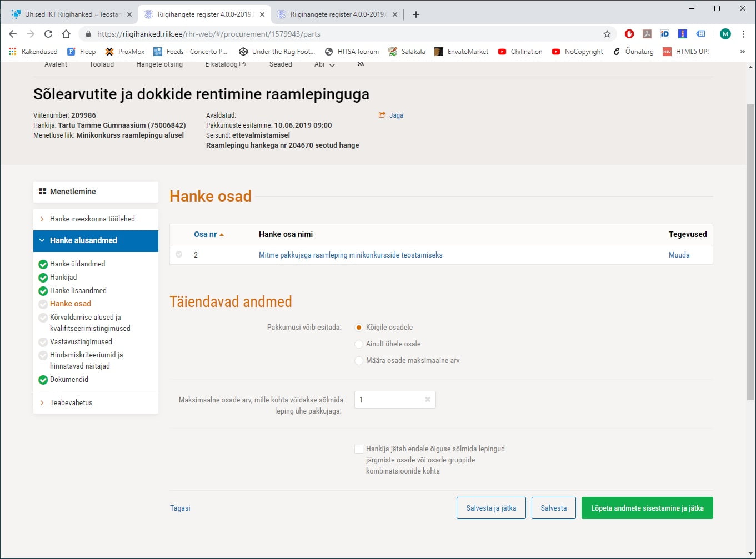The height and width of the screenshot is (559, 756).
Task: Open the HITSA foorum bookmark
Action: tap(352, 52)
